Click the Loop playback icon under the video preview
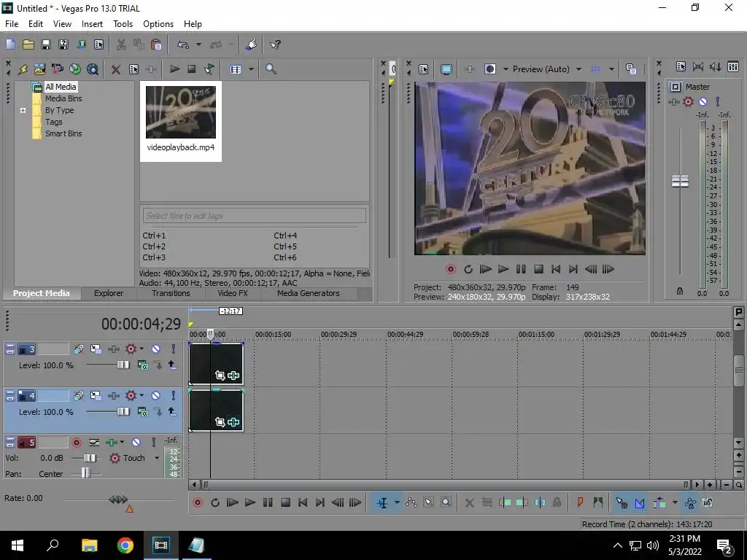 (468, 269)
